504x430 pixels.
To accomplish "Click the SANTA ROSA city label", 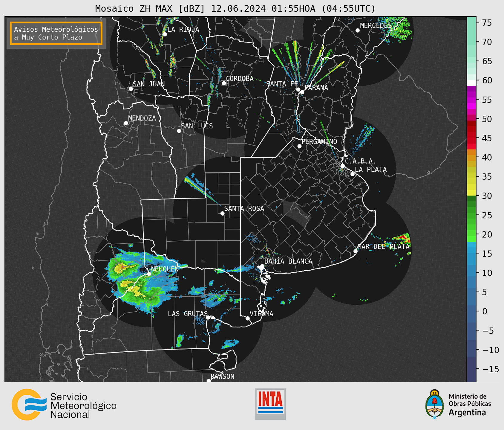I will 244,208.
